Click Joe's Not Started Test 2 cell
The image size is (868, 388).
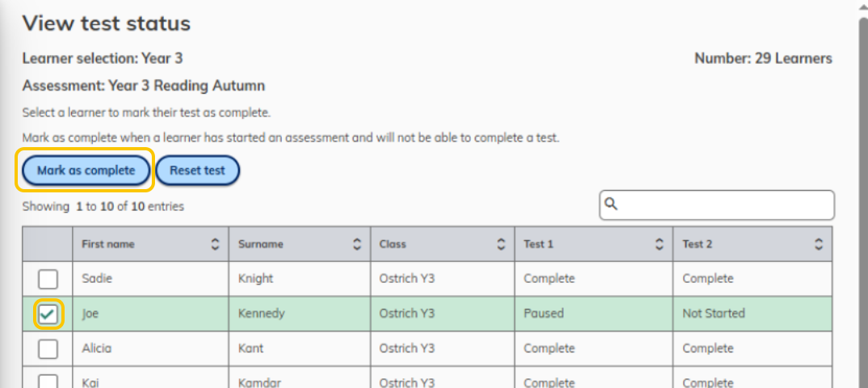(x=753, y=314)
